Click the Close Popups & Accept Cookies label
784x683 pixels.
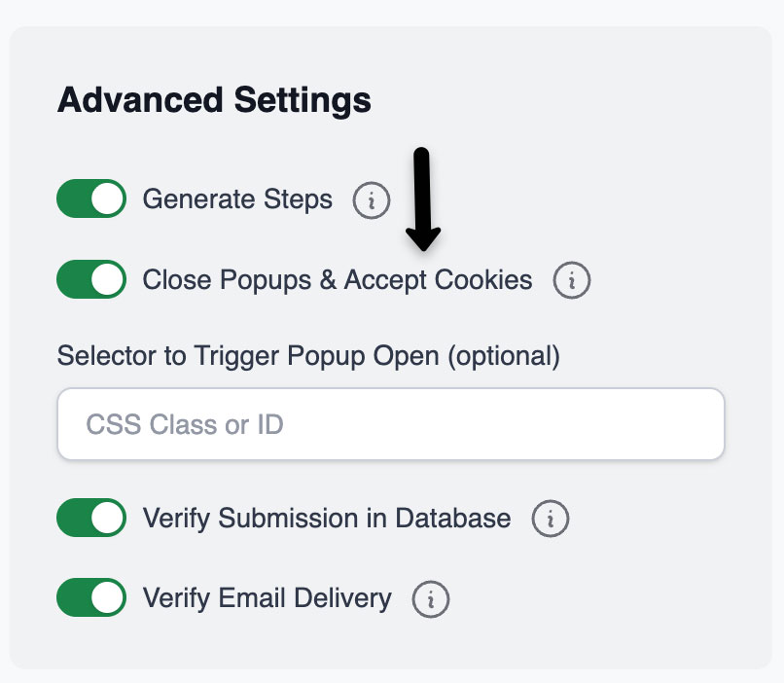[338, 280]
